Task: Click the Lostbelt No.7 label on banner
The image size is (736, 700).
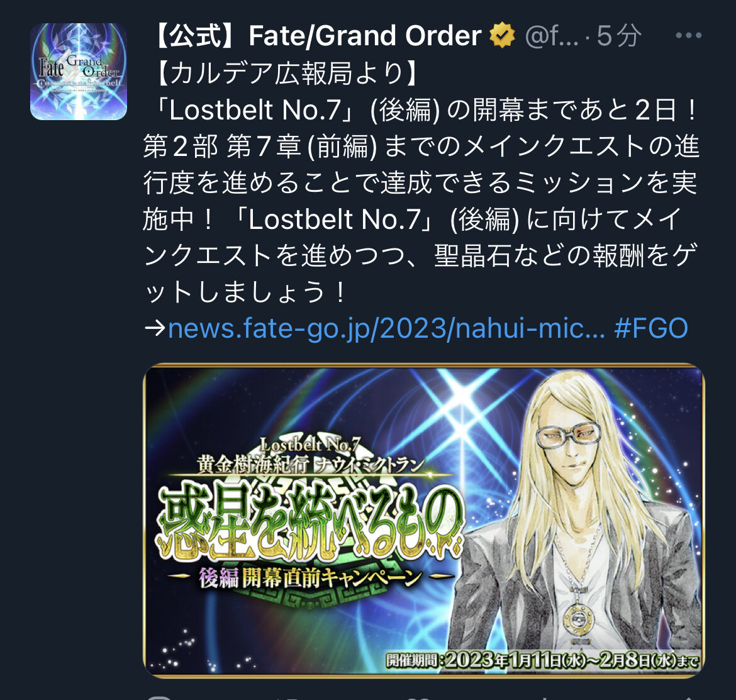Action: coord(309,444)
